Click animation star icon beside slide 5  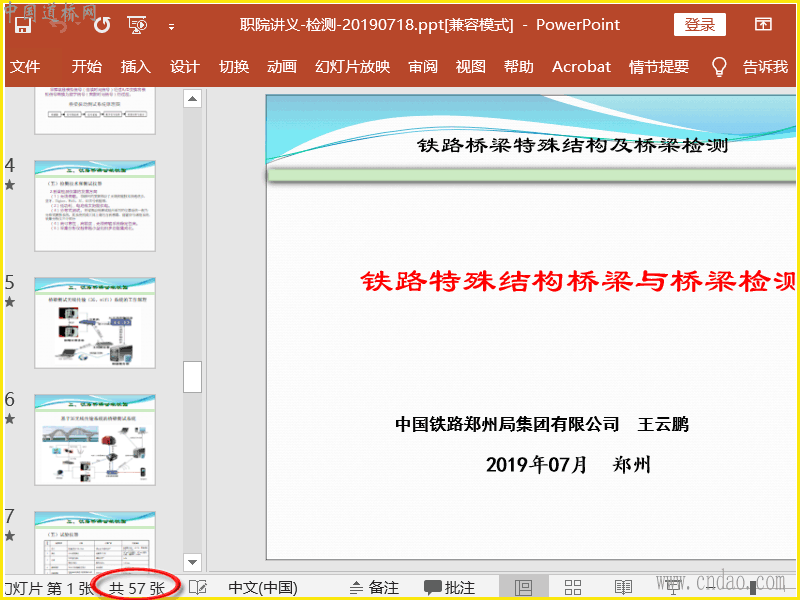click(x=10, y=302)
